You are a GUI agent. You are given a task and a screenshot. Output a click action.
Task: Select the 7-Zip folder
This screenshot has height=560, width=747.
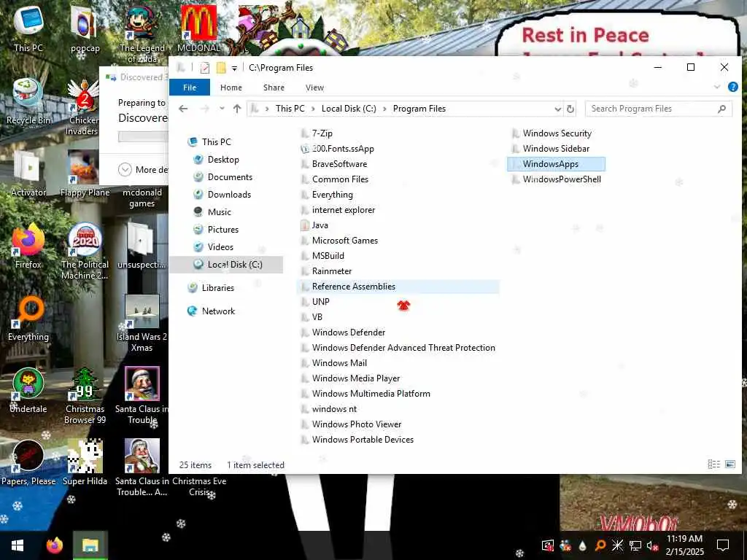coord(322,134)
